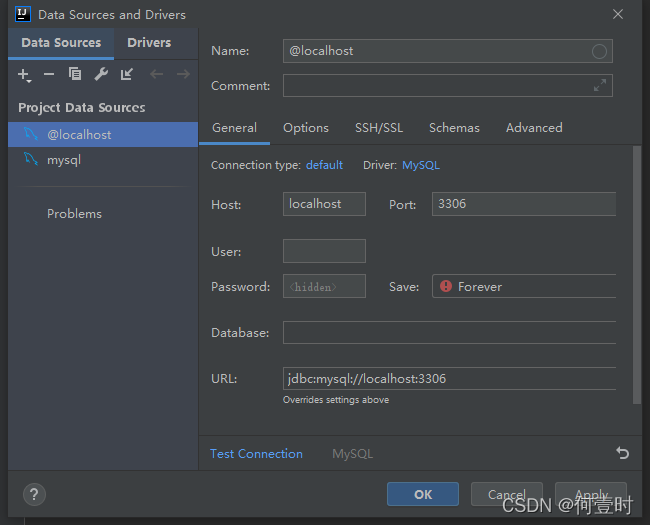Click the red warning icon beside Forever
Viewport: 650px width, 525px height.
coord(446,286)
